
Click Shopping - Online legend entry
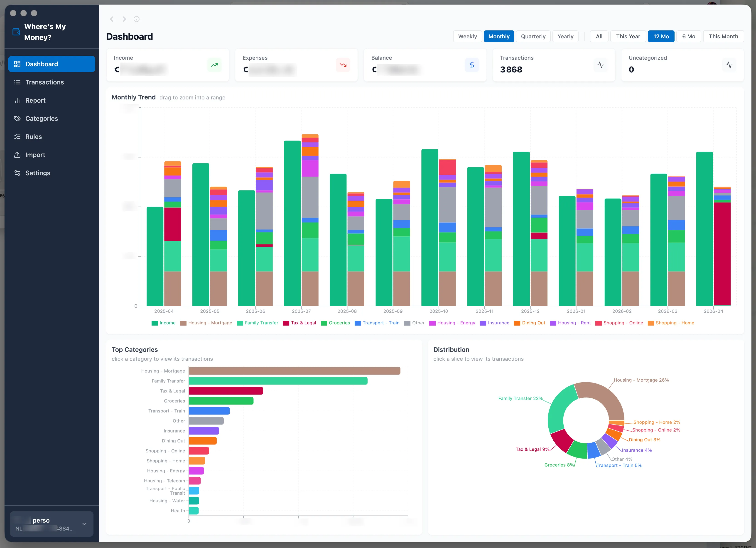(x=619, y=323)
